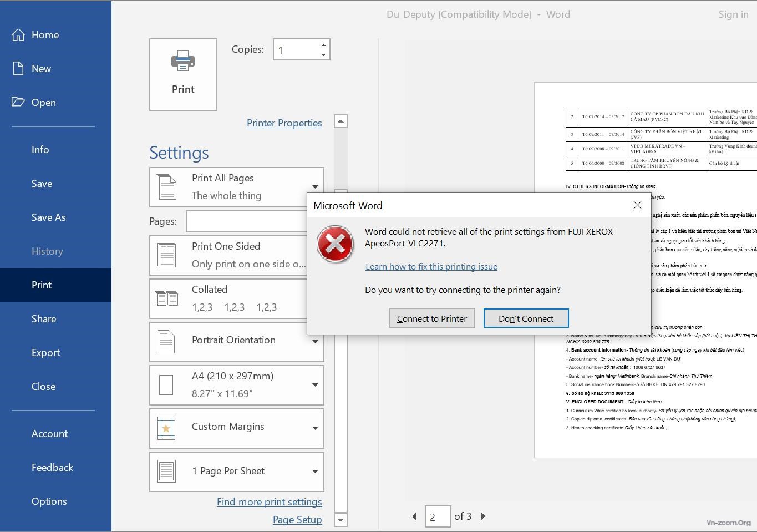757x532 pixels.
Task: Click the current page number field
Action: (x=438, y=517)
